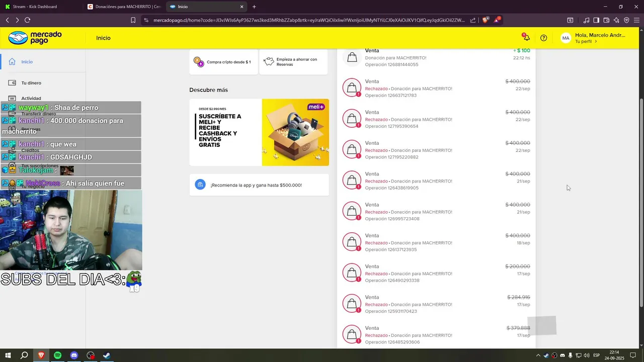This screenshot has height=362, width=644.
Task: Open rejected $284.916 sale operation 125931170423
Action: 436,304
